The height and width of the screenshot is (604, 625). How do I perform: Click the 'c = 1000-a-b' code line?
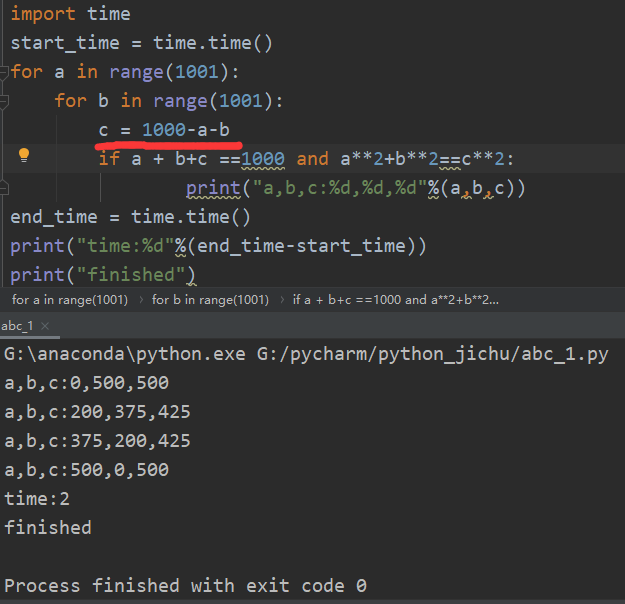(x=164, y=130)
